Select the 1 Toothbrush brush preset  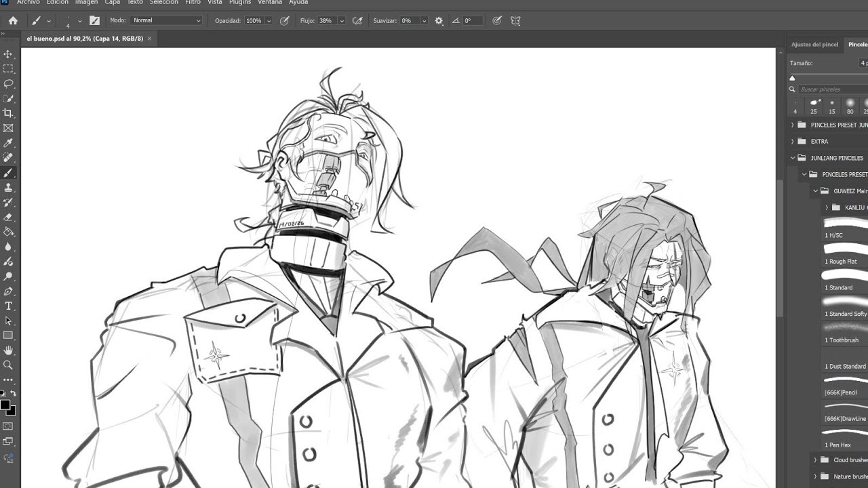[x=845, y=332]
